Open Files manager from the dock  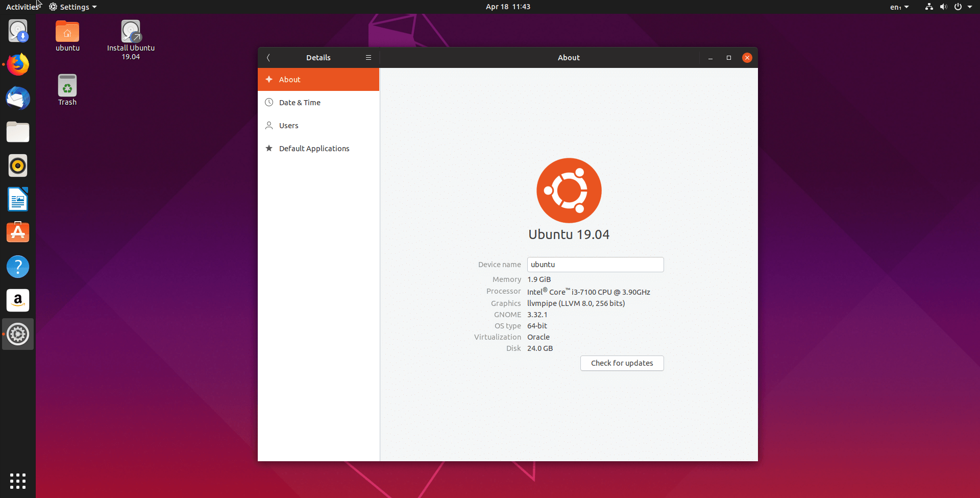(18, 132)
